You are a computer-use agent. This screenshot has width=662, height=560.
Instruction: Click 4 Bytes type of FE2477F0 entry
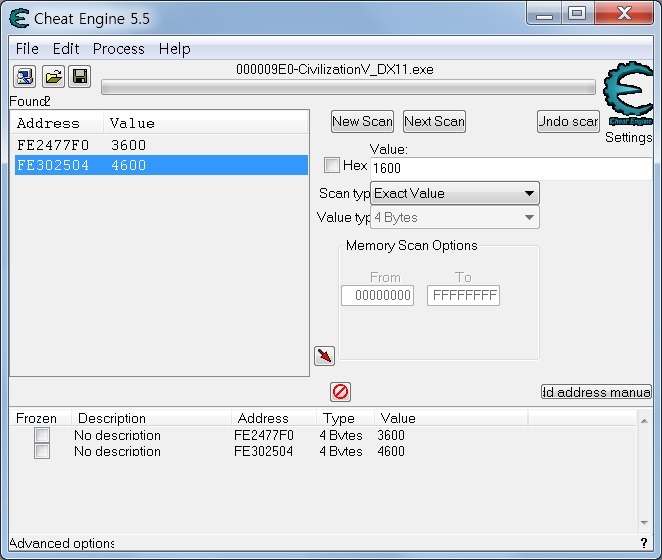click(341, 435)
